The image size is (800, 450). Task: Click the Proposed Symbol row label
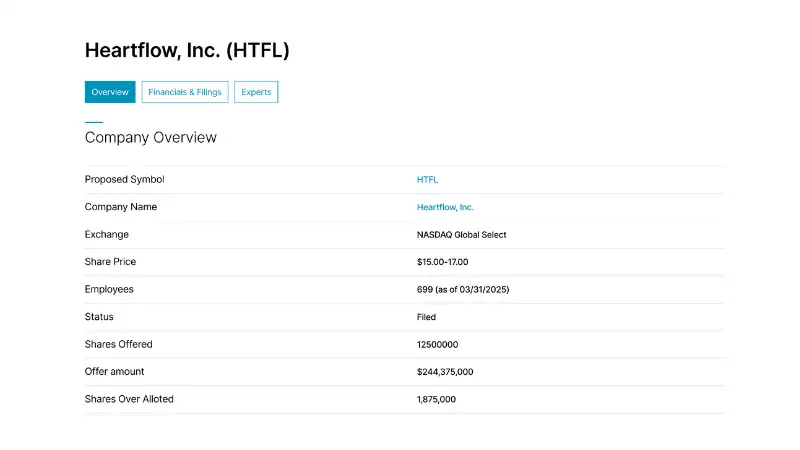pos(125,180)
